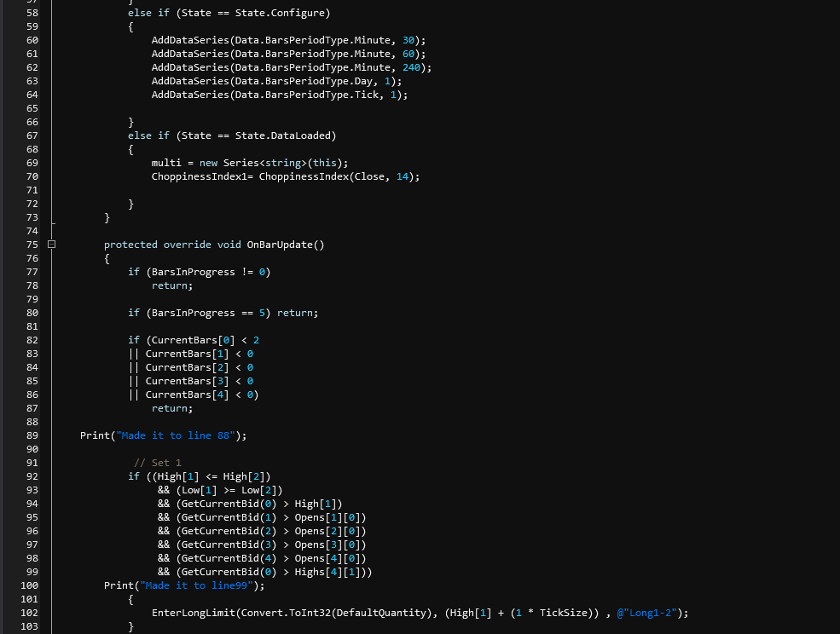
Task: Click '|| CurrentBars[2] < 0' line
Action: tap(191, 367)
